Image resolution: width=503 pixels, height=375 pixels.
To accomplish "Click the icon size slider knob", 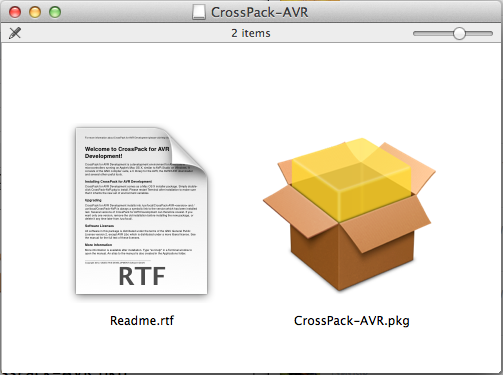I will [459, 33].
